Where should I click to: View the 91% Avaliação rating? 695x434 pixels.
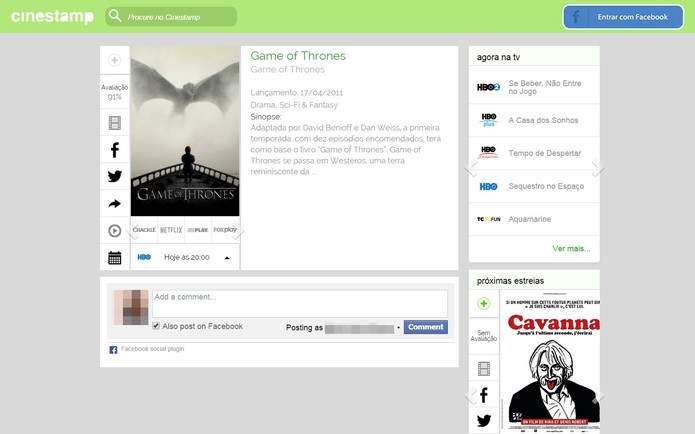(114, 92)
